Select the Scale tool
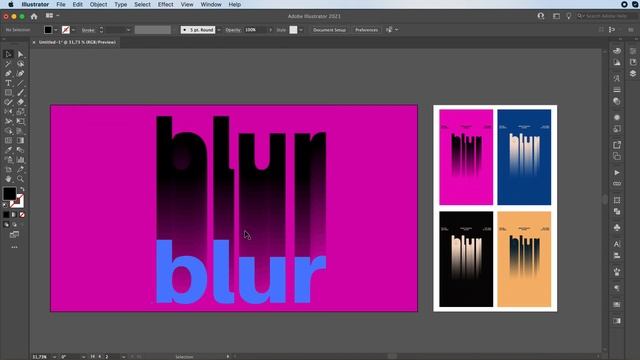Viewport: 640px width, 360px height. [x=20, y=111]
